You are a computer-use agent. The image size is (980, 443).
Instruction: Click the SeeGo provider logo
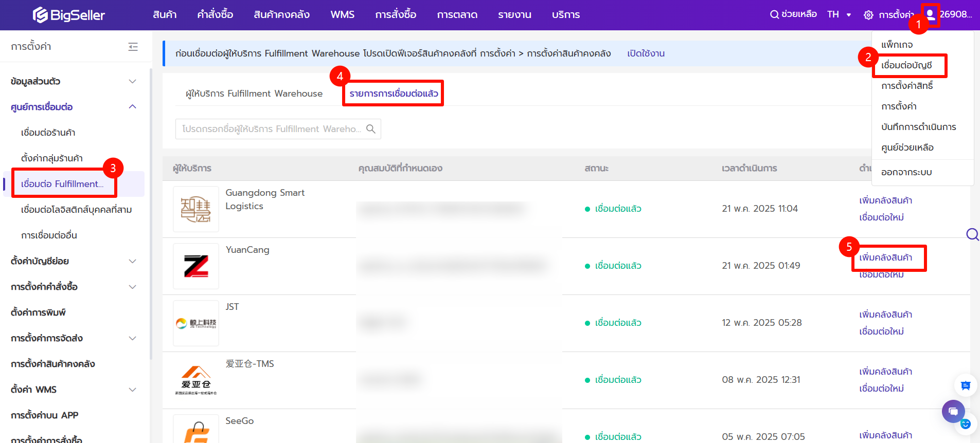pyautogui.click(x=196, y=429)
